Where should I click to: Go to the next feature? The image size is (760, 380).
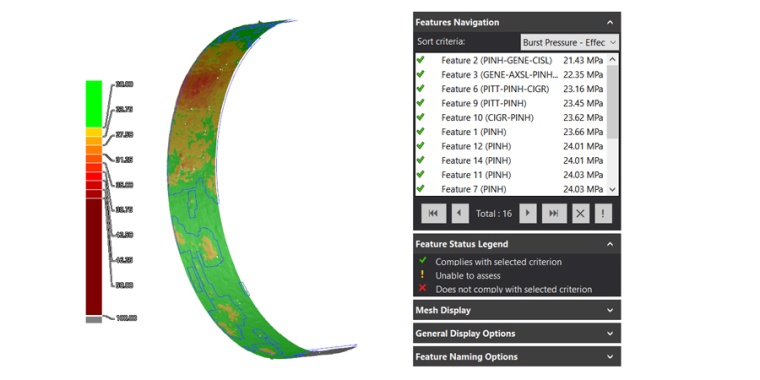[528, 213]
